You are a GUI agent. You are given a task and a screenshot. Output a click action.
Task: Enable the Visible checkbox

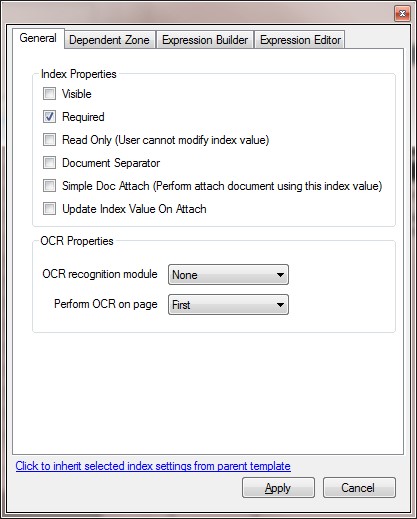[x=49, y=94]
